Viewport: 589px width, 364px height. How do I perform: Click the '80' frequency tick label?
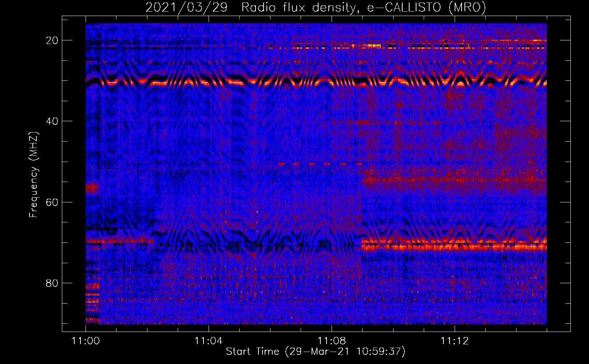click(x=52, y=283)
